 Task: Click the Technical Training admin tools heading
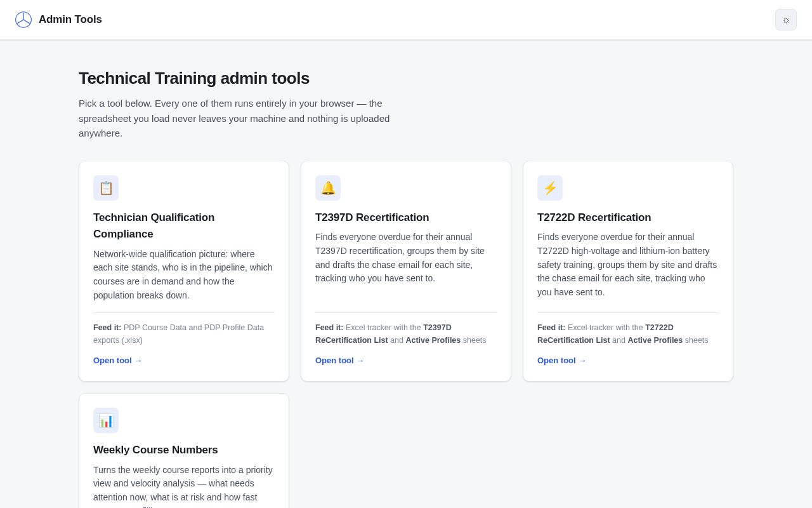coord(194,78)
